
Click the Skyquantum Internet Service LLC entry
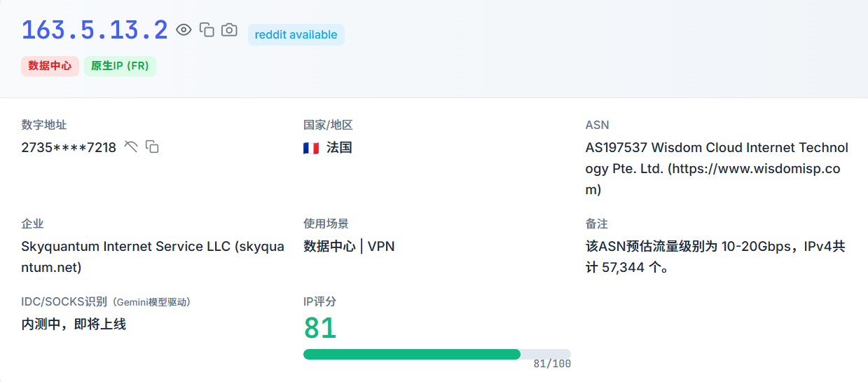pyautogui.click(x=152, y=257)
